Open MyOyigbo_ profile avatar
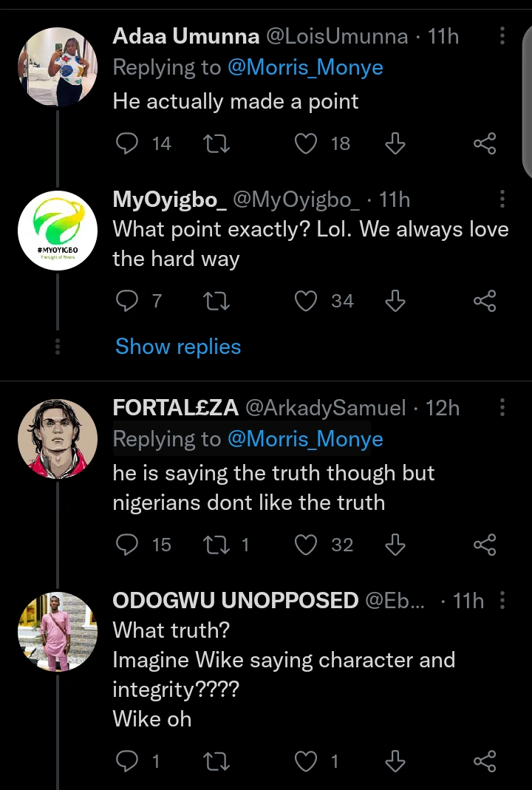The height and width of the screenshot is (790, 532). click(x=58, y=231)
